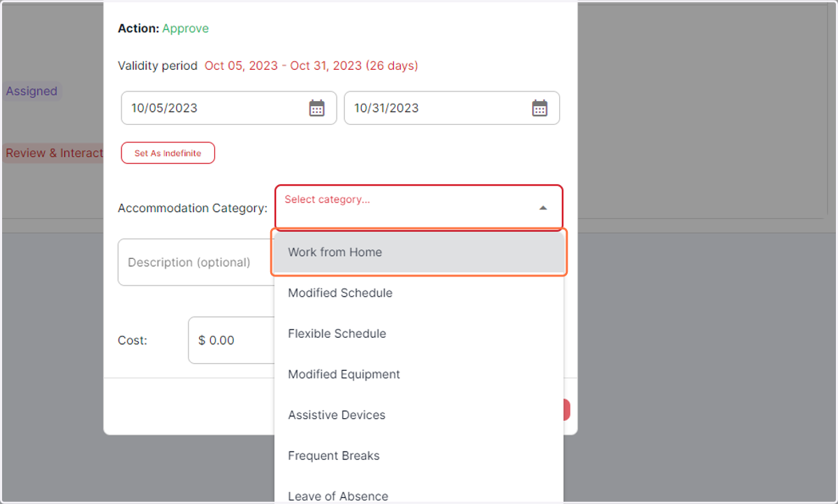Image resolution: width=838 pixels, height=504 pixels.
Task: Select Modified Equipment option
Action: [419, 374]
